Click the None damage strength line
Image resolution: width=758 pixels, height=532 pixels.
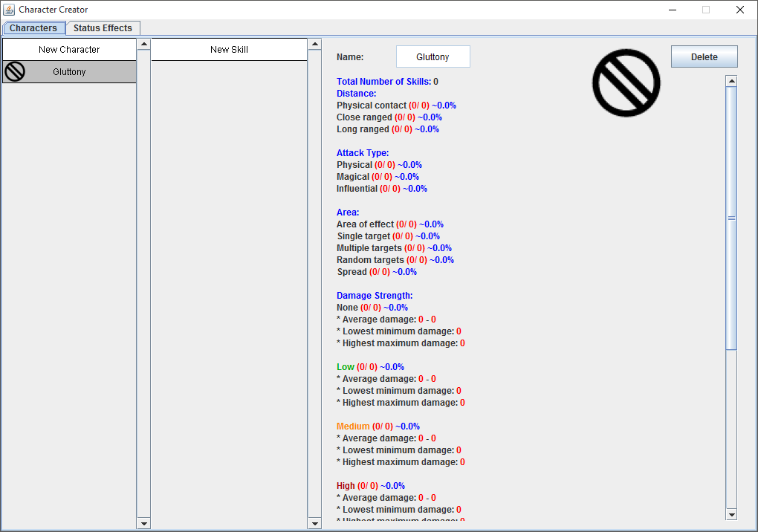(372, 308)
